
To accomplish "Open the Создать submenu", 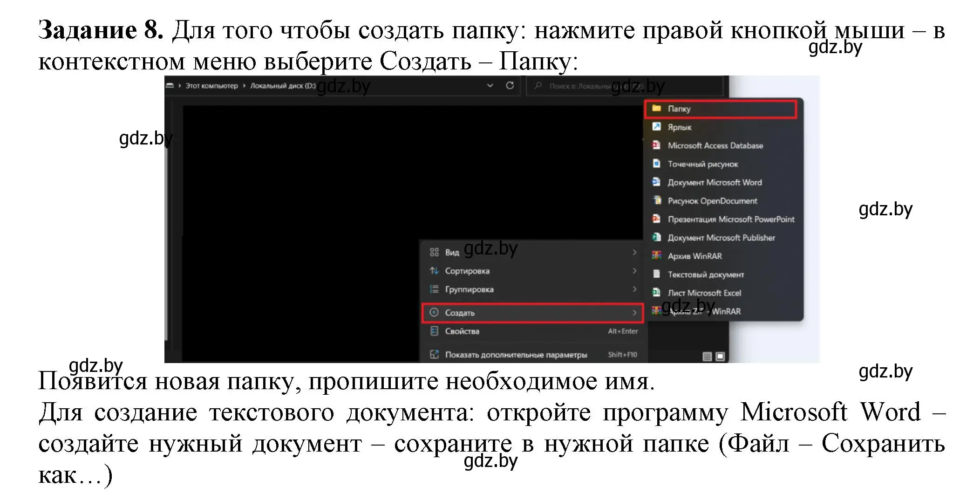I will click(x=532, y=313).
